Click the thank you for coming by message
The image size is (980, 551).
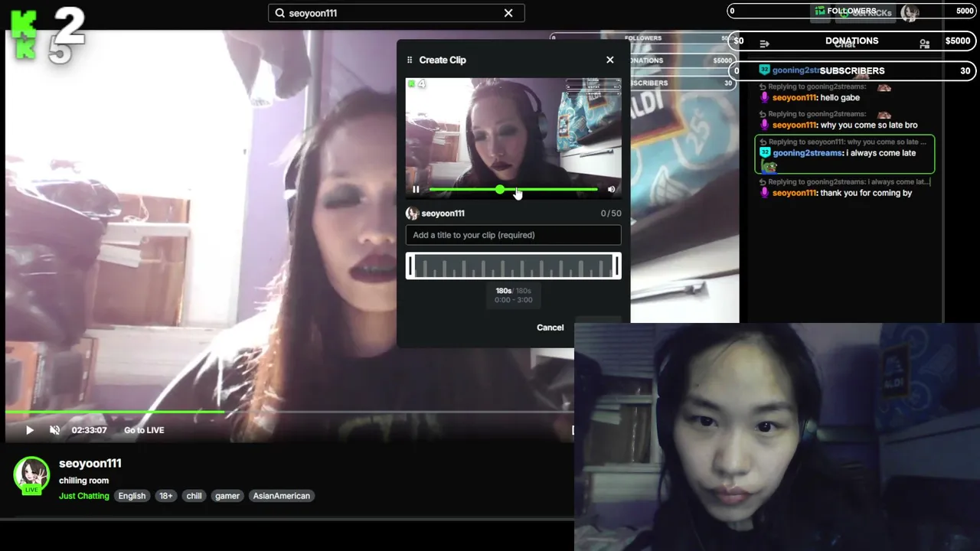click(866, 193)
